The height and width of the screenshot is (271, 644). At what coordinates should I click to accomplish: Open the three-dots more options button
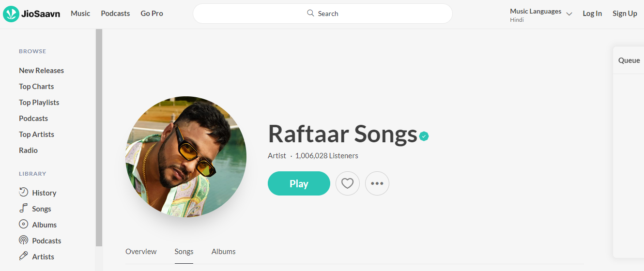pyautogui.click(x=377, y=184)
